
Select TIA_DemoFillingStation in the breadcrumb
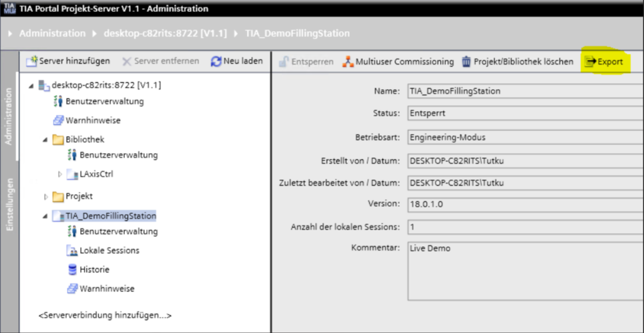298,33
